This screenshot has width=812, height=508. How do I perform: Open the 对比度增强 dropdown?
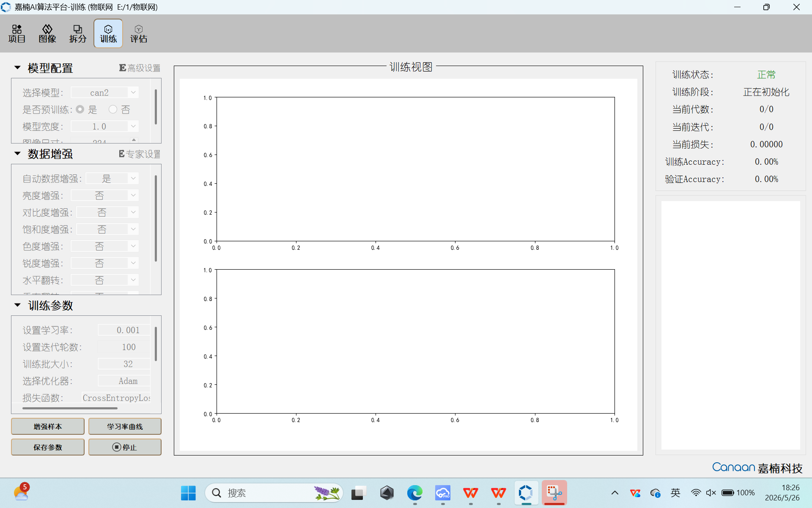107,212
